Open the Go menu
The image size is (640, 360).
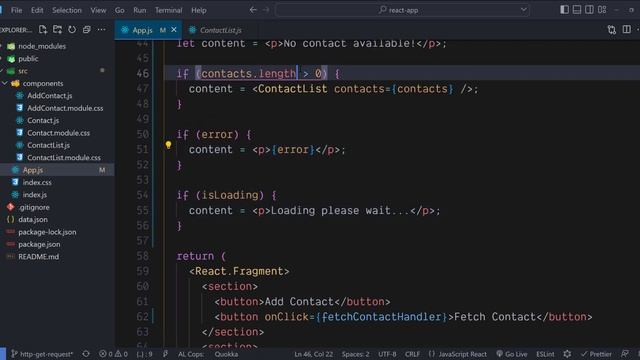point(120,10)
